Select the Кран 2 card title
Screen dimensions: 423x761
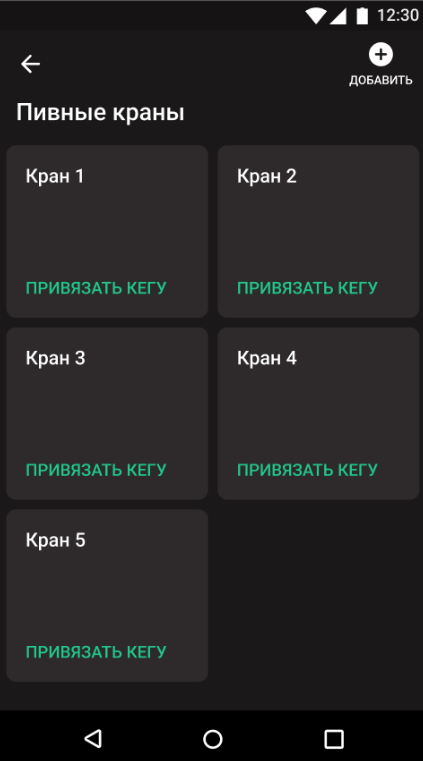coord(267,176)
